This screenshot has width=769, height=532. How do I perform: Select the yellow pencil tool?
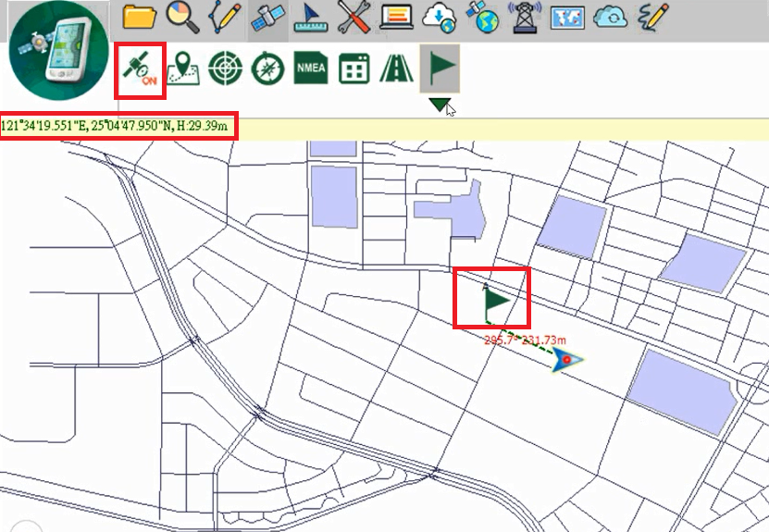coord(652,16)
